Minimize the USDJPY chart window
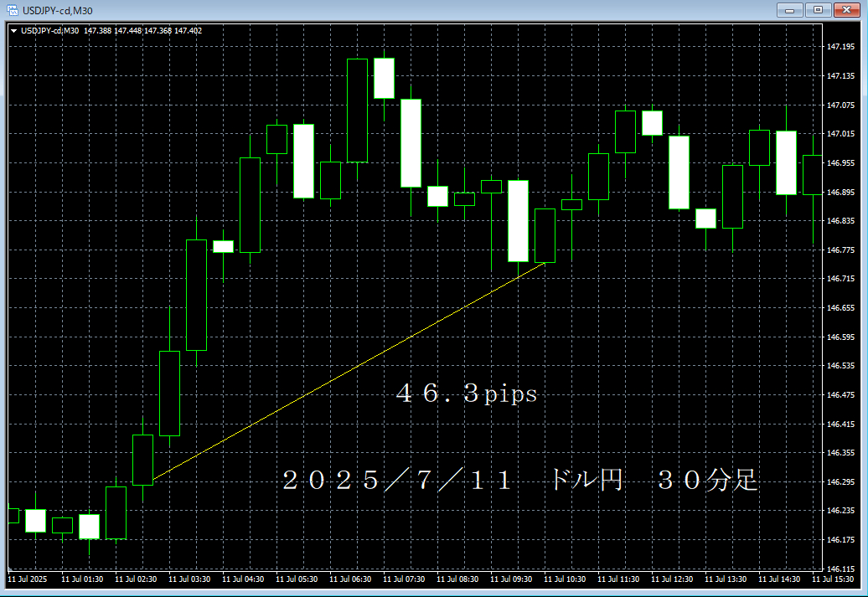Screen dimensions: 868x597 click(x=789, y=10)
